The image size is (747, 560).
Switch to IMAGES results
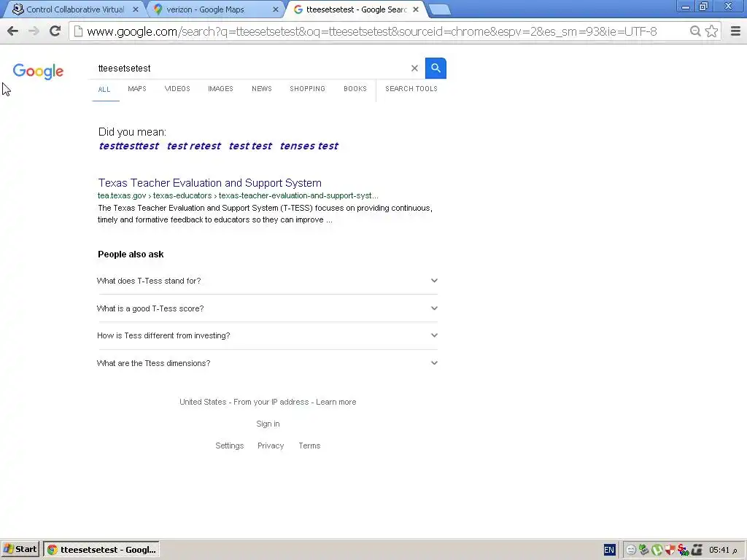(220, 89)
